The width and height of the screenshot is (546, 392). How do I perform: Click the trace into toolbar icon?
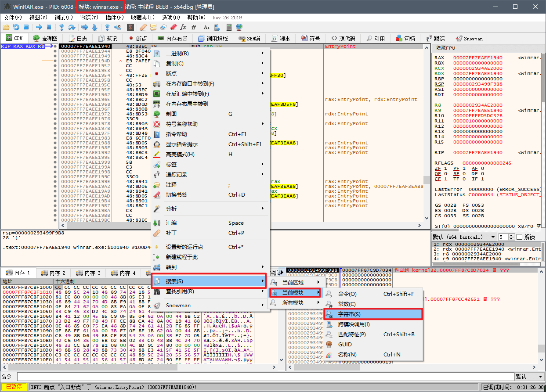[x=84, y=27]
